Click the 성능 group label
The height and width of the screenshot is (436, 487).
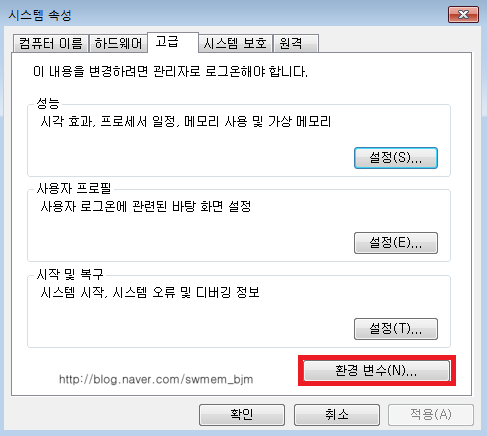[48, 103]
